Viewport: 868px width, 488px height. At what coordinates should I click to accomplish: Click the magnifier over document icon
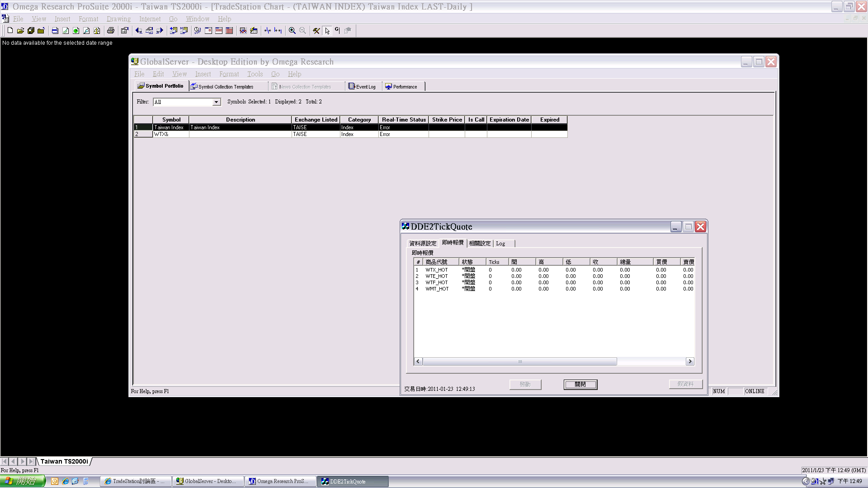tap(86, 31)
